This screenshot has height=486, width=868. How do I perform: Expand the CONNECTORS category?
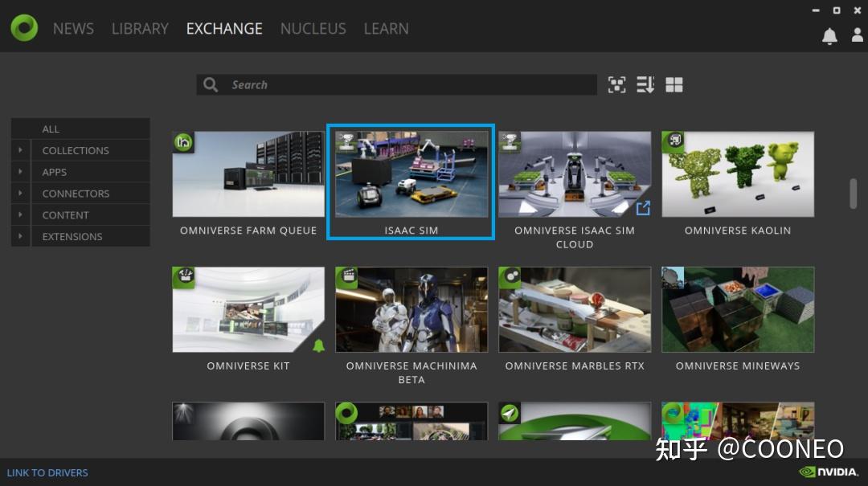(19, 193)
